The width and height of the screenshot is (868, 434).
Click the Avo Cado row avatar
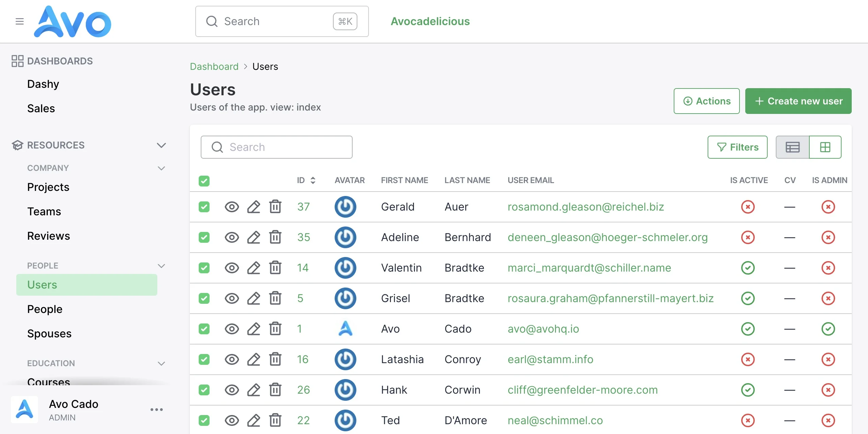click(345, 329)
